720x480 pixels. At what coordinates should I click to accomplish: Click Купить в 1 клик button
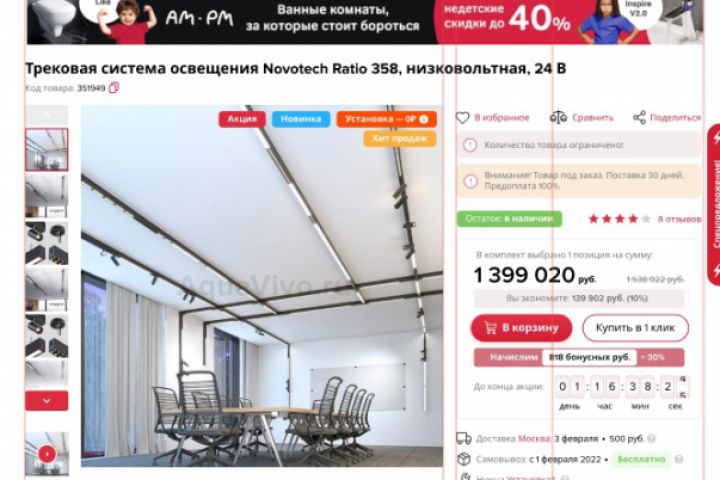tap(636, 328)
